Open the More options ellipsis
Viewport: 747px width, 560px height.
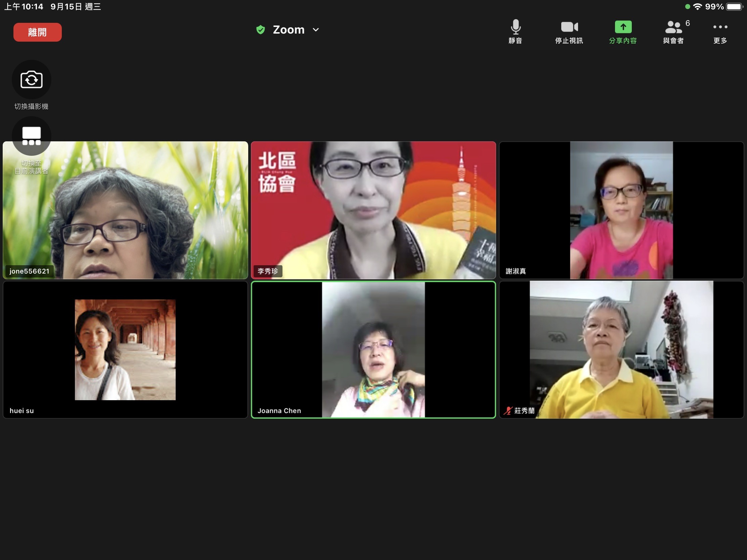click(720, 27)
